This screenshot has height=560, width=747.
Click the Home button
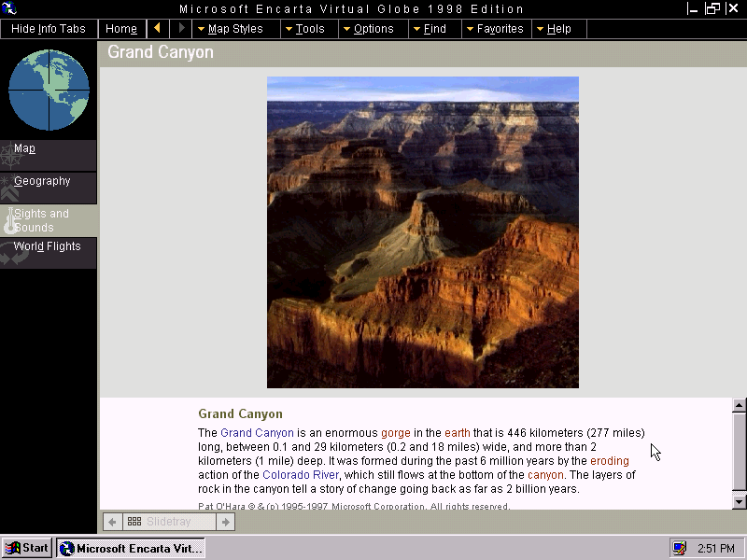[121, 29]
